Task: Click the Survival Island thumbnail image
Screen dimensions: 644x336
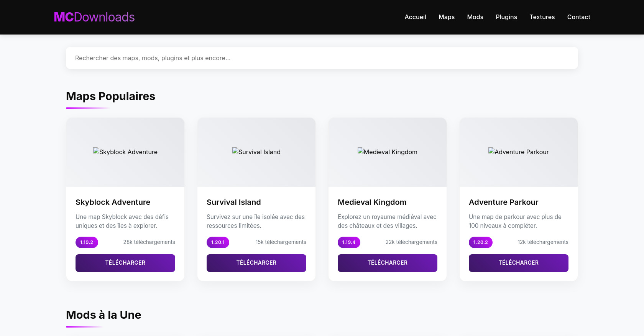Action: 256,152
